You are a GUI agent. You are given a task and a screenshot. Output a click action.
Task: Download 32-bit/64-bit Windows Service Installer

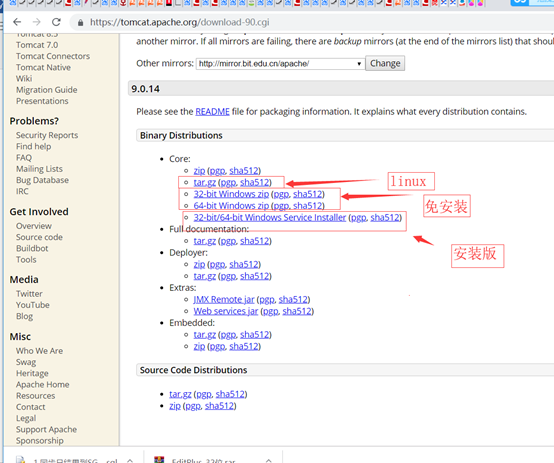270,217
